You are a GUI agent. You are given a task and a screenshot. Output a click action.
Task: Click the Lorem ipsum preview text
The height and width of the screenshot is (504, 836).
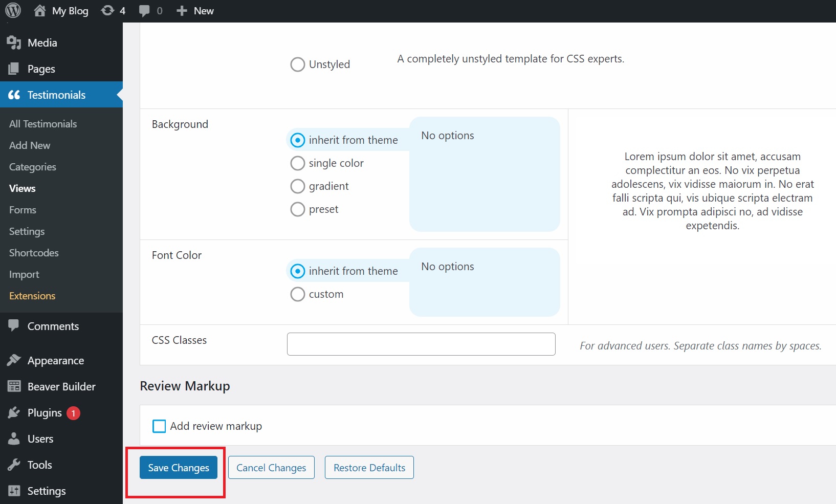(712, 191)
